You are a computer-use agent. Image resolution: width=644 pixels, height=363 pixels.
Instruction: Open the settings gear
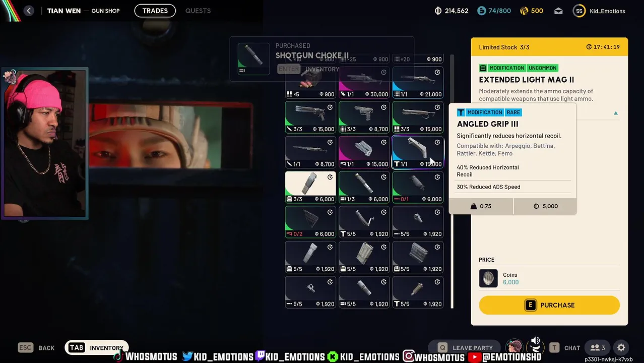click(621, 348)
